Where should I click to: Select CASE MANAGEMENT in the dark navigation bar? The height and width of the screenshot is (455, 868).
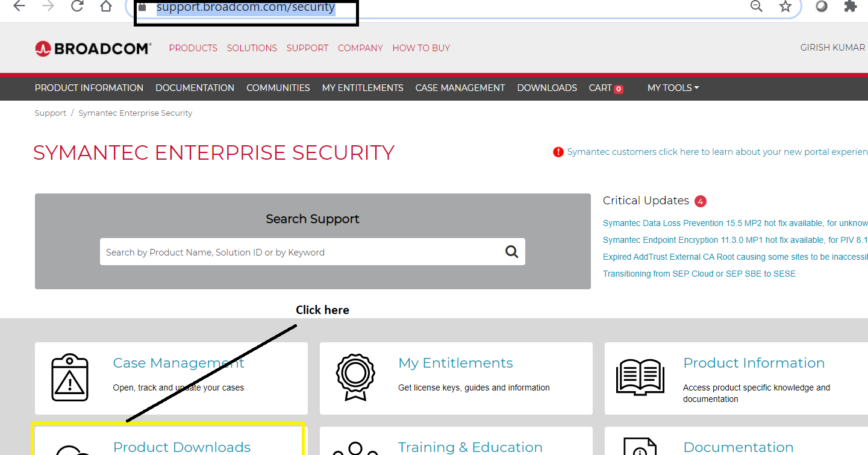[460, 88]
